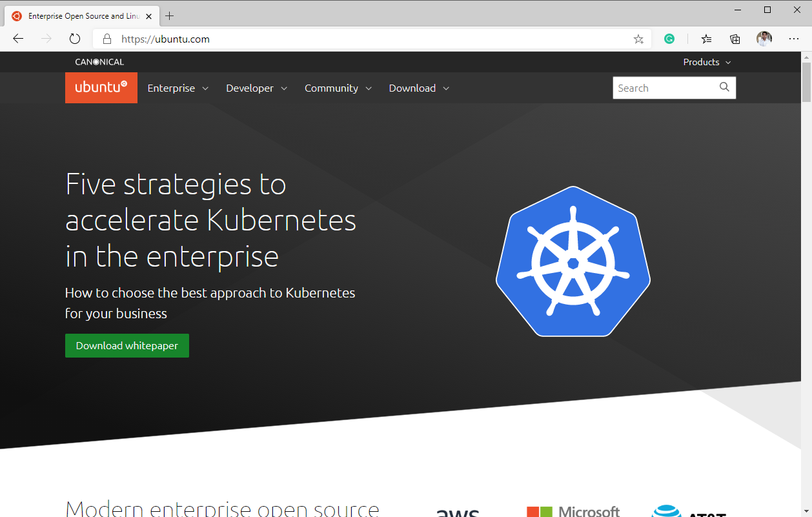Click the browser back arrow
This screenshot has height=517, width=812.
[18, 39]
